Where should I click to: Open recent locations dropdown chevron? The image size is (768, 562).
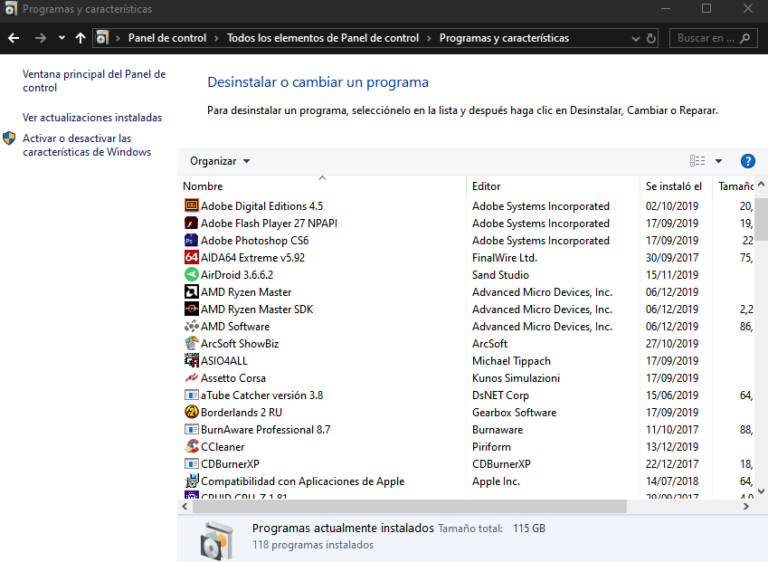(x=61, y=37)
